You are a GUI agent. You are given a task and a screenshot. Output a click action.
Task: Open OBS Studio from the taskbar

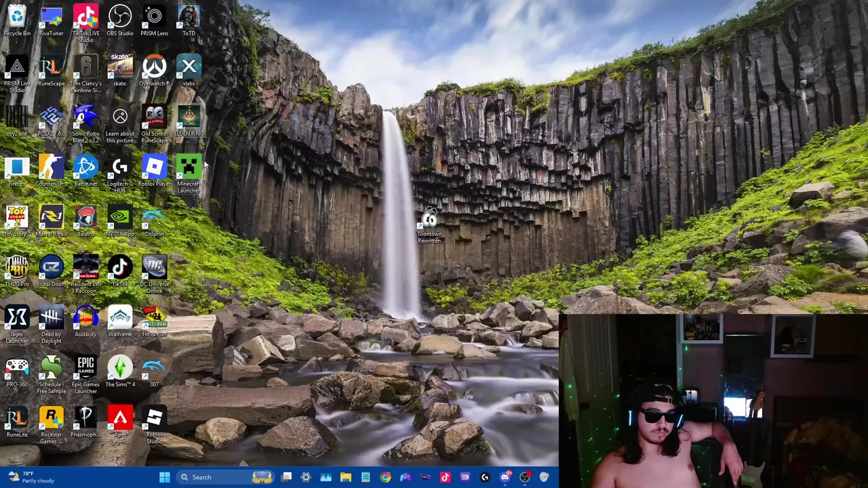525,477
